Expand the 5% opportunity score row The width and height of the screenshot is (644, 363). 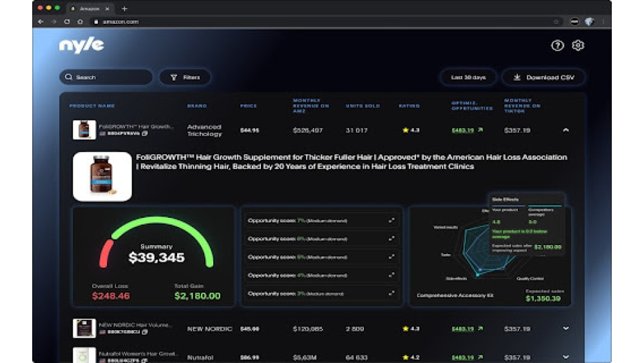[392, 257]
